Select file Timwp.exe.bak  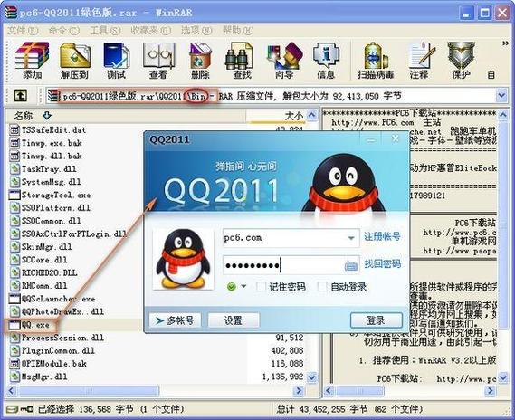coord(45,143)
